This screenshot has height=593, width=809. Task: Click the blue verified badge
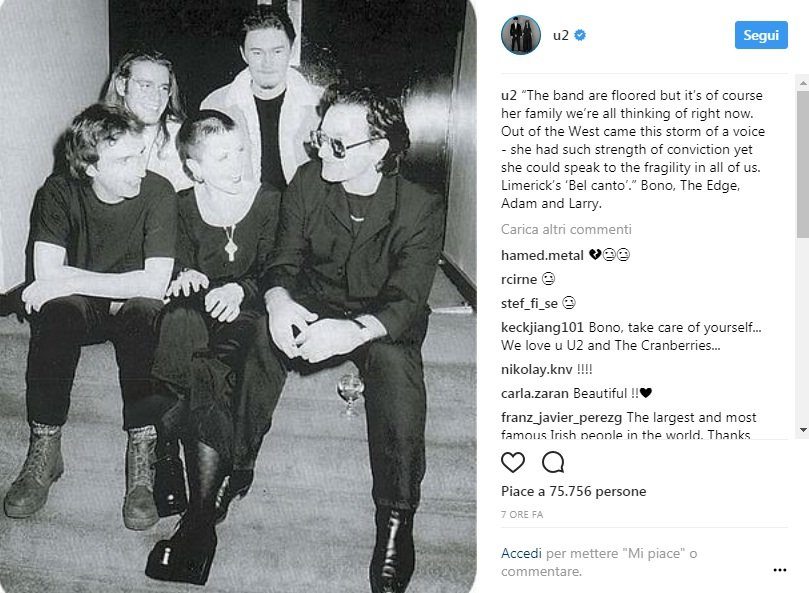(x=580, y=35)
